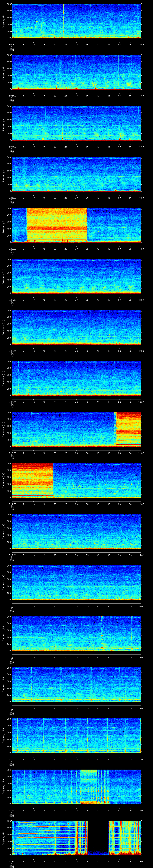The height and width of the screenshot is (868, 153).
Task: Click the spectrogram panel starting at 5:09:00
Action: pos(77,378)
